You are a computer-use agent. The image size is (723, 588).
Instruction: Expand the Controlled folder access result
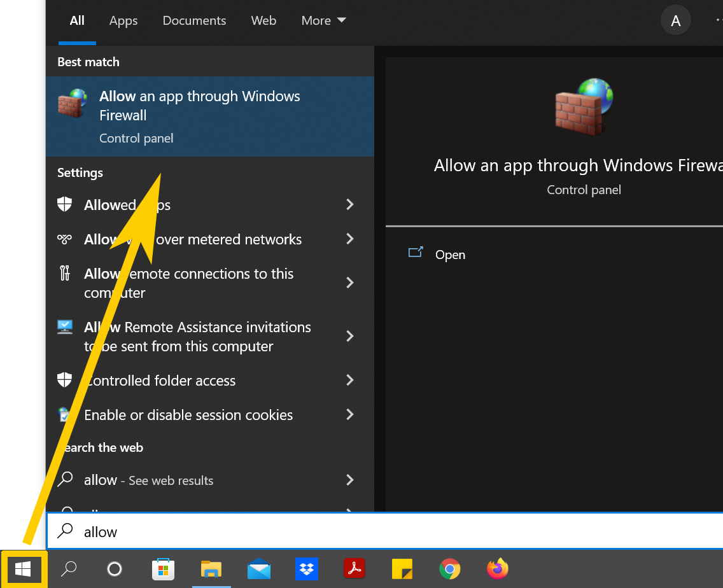pos(349,380)
